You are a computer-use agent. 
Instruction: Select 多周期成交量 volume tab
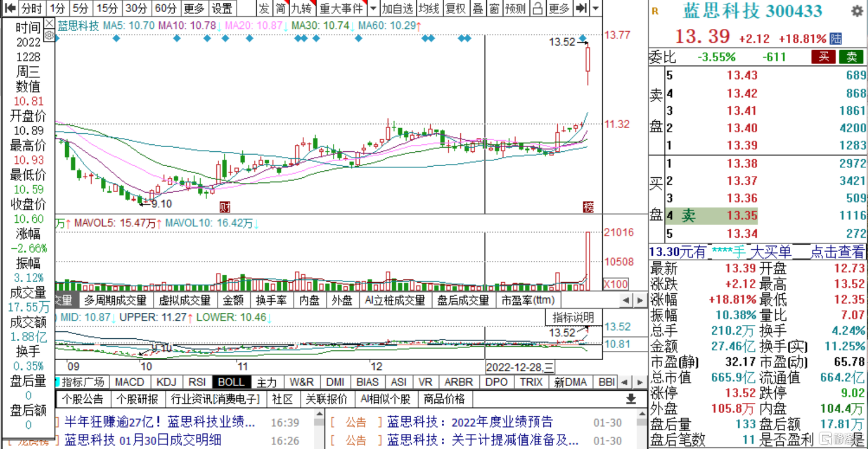[x=115, y=300]
